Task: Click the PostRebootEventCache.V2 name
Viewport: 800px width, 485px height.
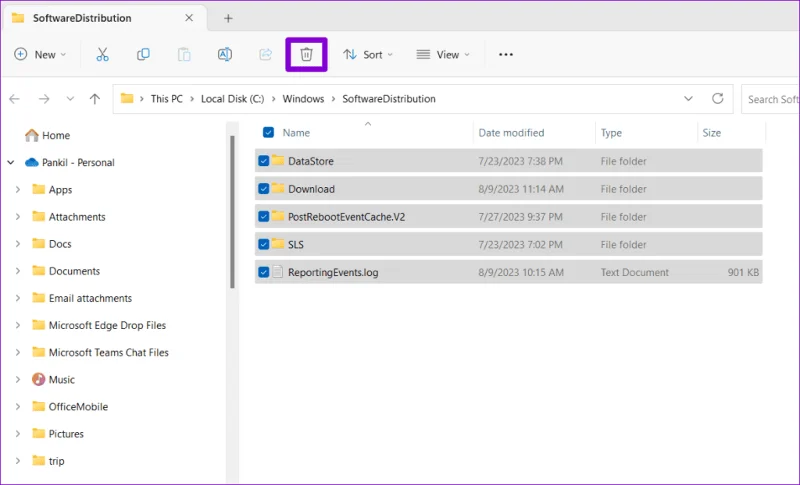Action: click(346, 217)
